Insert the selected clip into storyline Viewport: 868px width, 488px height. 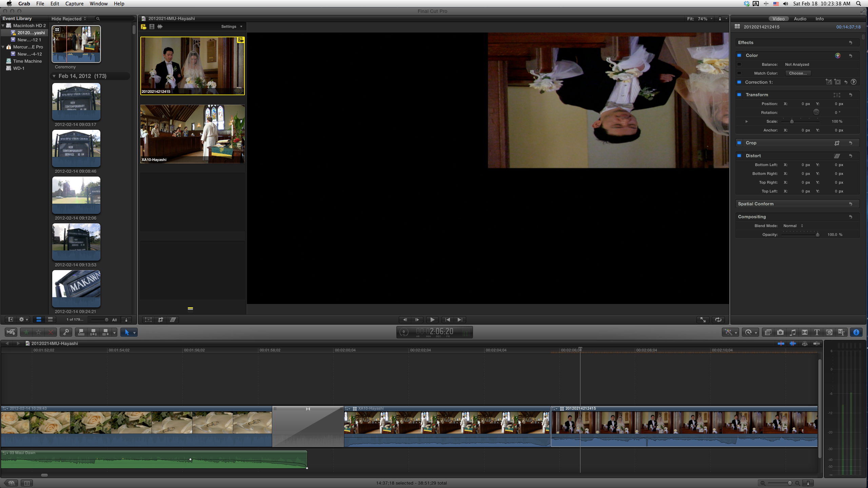pyautogui.click(x=93, y=332)
